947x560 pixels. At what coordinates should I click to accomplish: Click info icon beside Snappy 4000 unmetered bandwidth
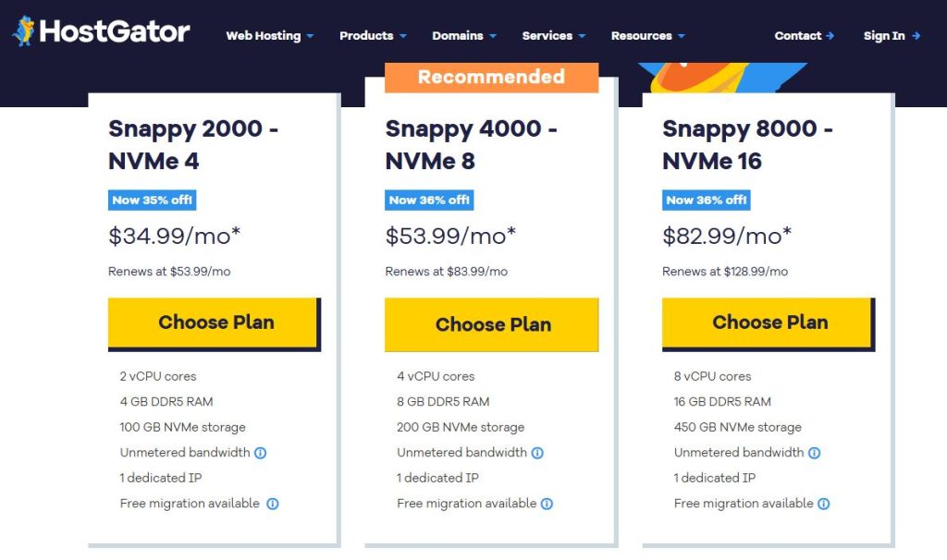539,452
